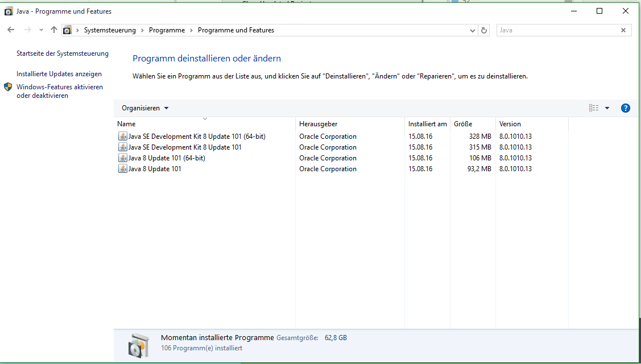Sort by the 'Installiert am' column header
The height and width of the screenshot is (364, 641).
point(427,124)
